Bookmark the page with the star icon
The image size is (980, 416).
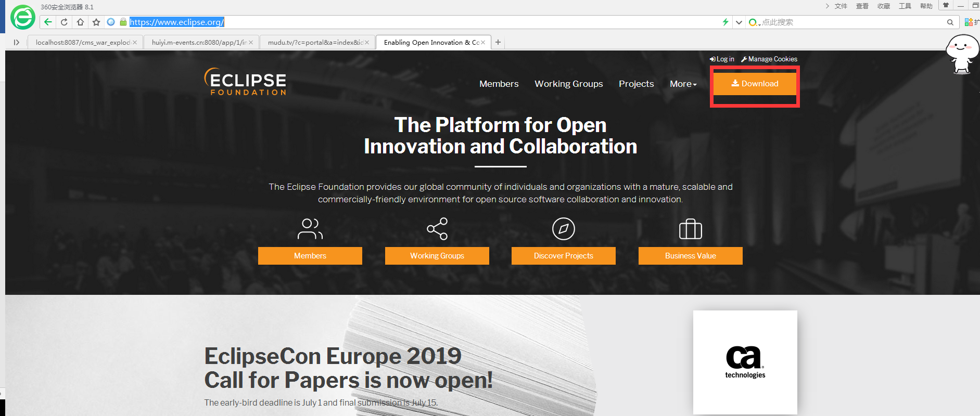(96, 22)
